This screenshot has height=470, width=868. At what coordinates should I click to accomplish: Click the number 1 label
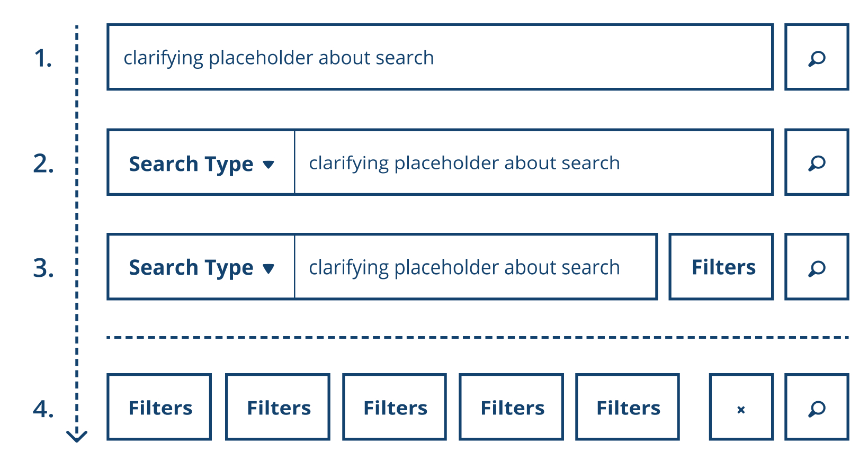click(43, 58)
